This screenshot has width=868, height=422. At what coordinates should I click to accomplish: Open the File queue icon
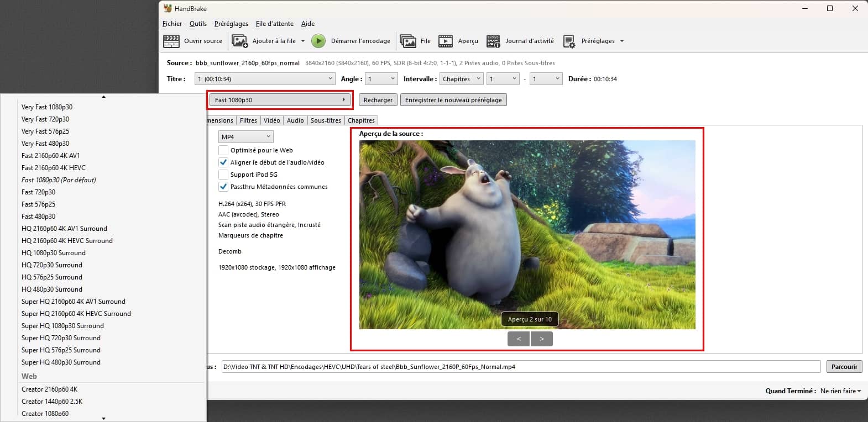(x=408, y=41)
